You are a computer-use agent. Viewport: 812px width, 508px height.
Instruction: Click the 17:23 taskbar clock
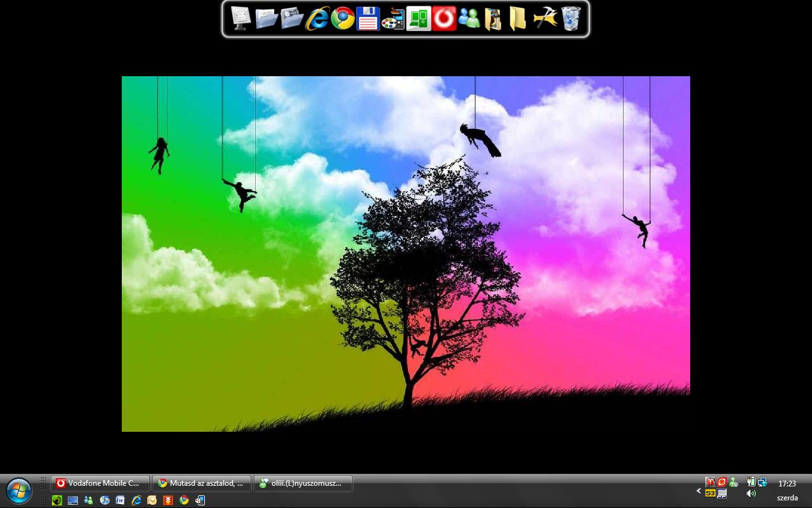pyautogui.click(x=787, y=484)
